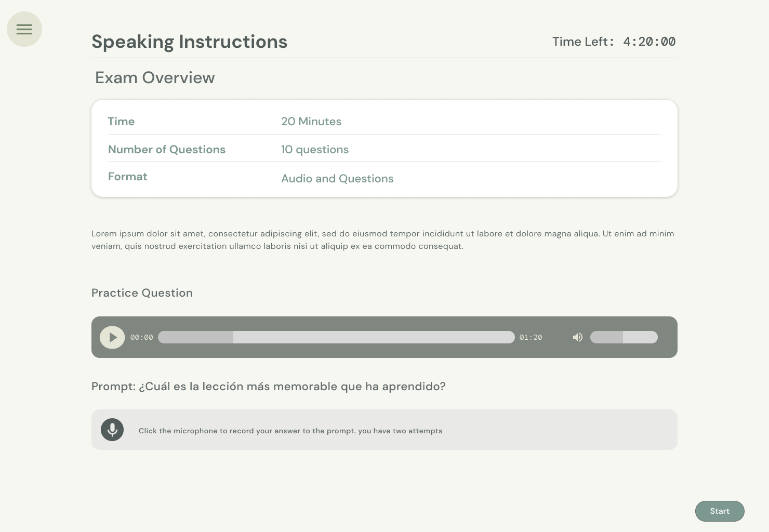Click the '10 questions' value

[315, 150]
